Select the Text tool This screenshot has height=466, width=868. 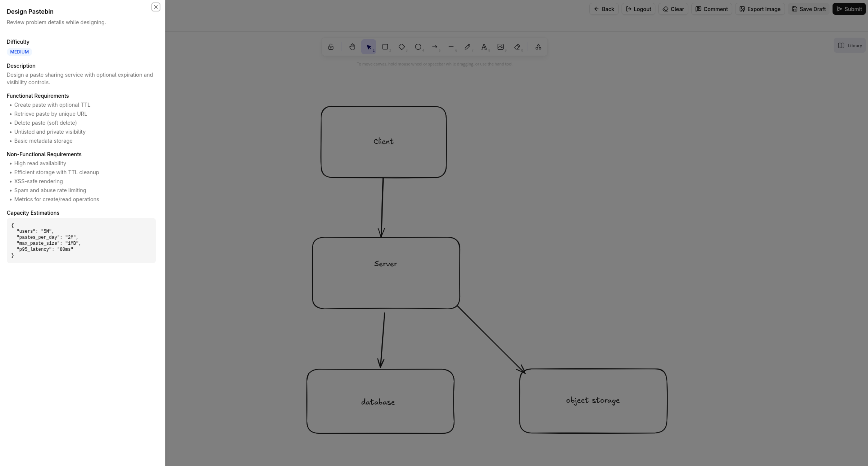pyautogui.click(x=484, y=47)
